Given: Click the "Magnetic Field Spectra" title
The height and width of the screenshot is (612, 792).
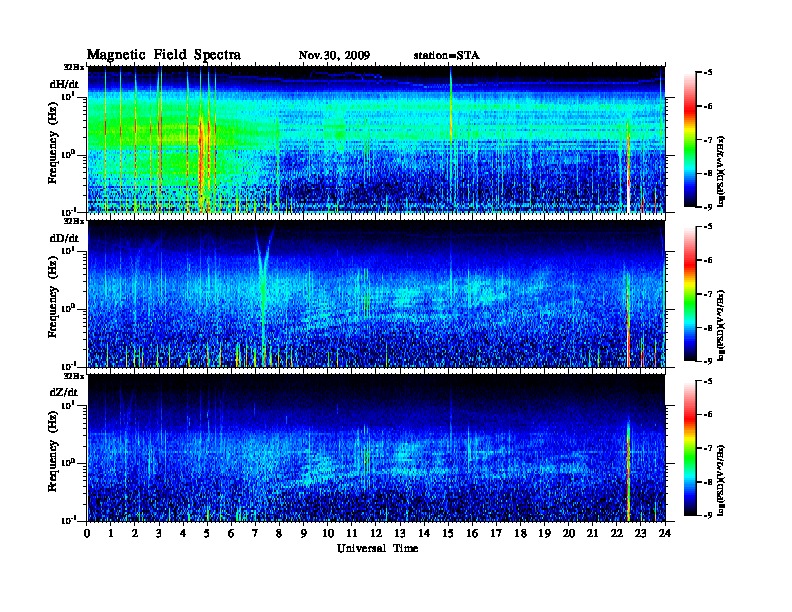Looking at the screenshot, I should click(x=164, y=55).
